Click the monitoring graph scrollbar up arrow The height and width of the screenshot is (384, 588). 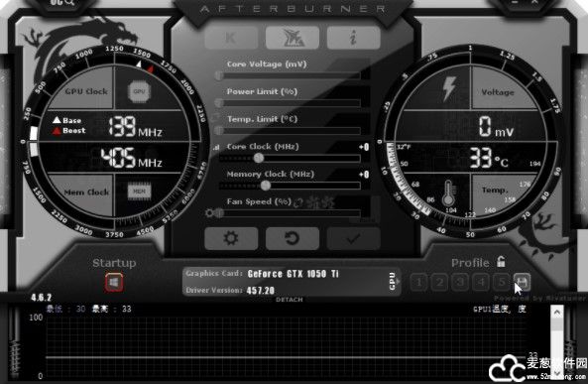[557, 312]
